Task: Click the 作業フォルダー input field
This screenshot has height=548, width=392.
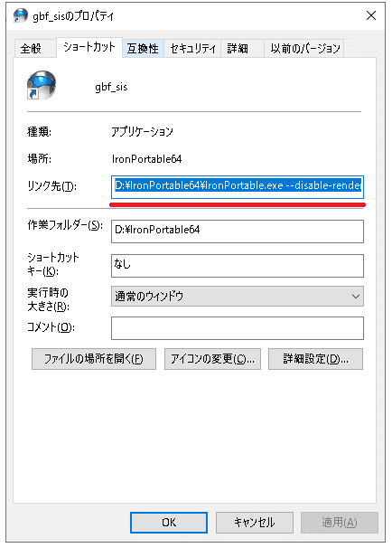Action: point(238,231)
